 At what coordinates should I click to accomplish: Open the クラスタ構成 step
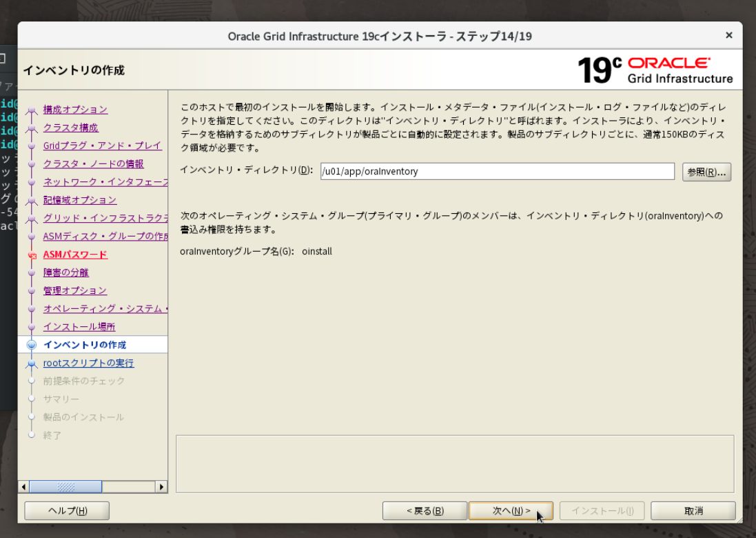pyautogui.click(x=70, y=128)
